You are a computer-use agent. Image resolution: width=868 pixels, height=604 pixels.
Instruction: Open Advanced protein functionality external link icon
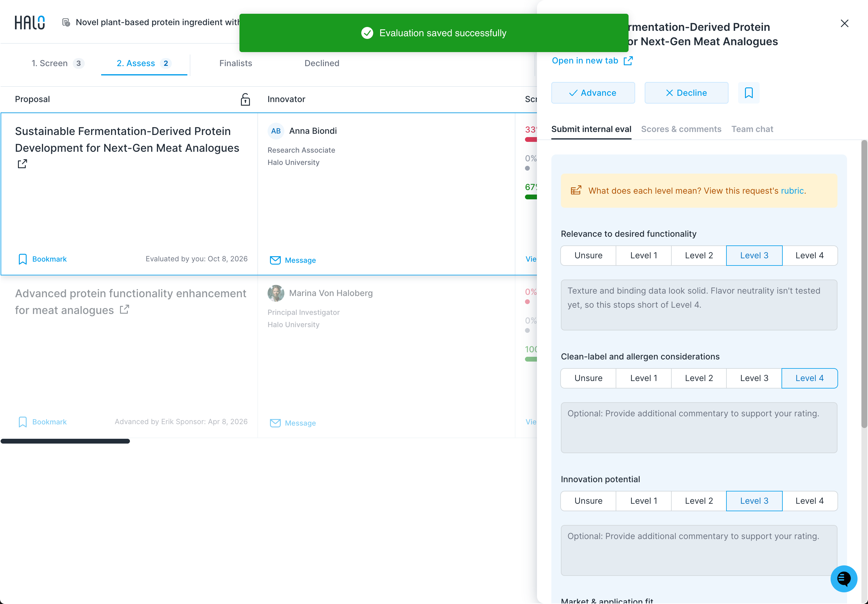coord(125,310)
